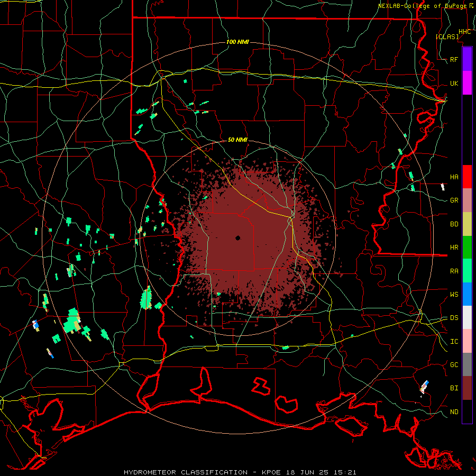The image size is (476, 476).
Task: Click the blue WS legend swatch
Action: click(x=467, y=294)
